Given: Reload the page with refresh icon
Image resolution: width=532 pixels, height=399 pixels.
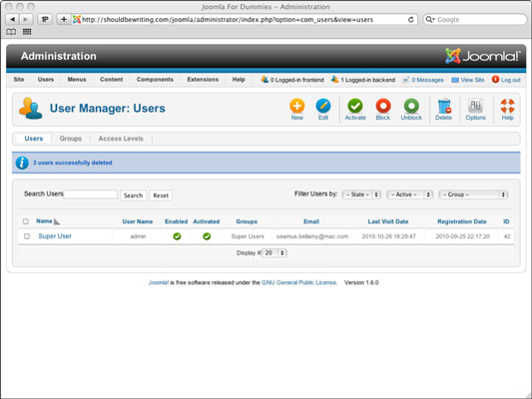Looking at the screenshot, I should click(x=410, y=20).
